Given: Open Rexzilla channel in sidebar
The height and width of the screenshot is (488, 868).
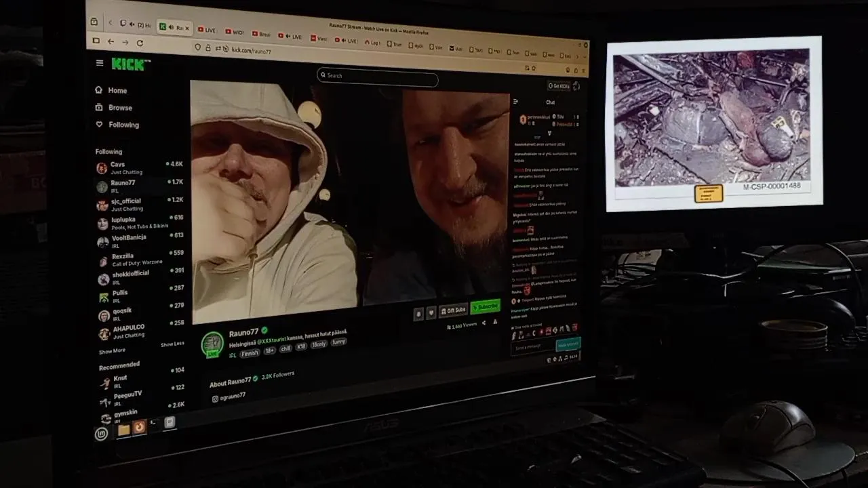Looking at the screenshot, I should 140,260.
